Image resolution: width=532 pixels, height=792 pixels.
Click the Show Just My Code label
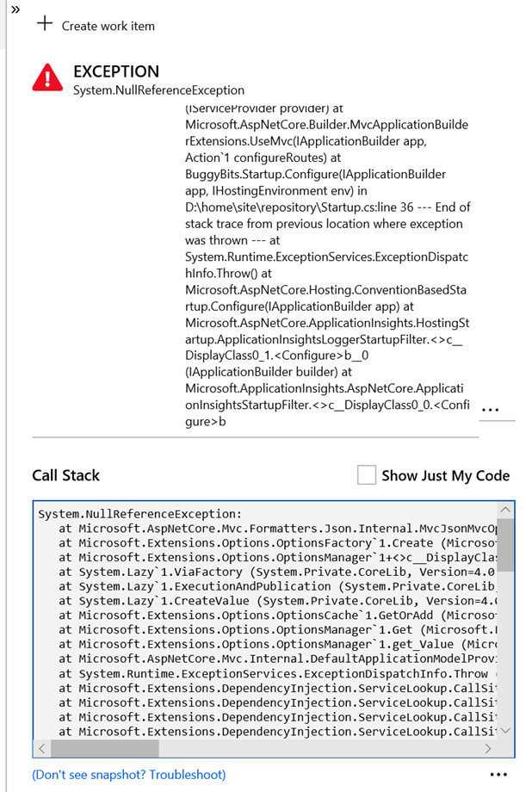point(445,475)
